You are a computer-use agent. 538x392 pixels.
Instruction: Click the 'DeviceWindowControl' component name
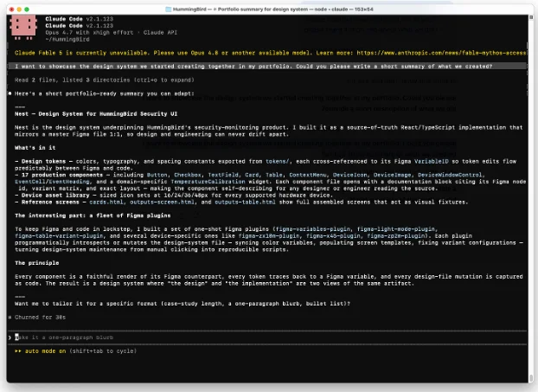tap(450, 175)
